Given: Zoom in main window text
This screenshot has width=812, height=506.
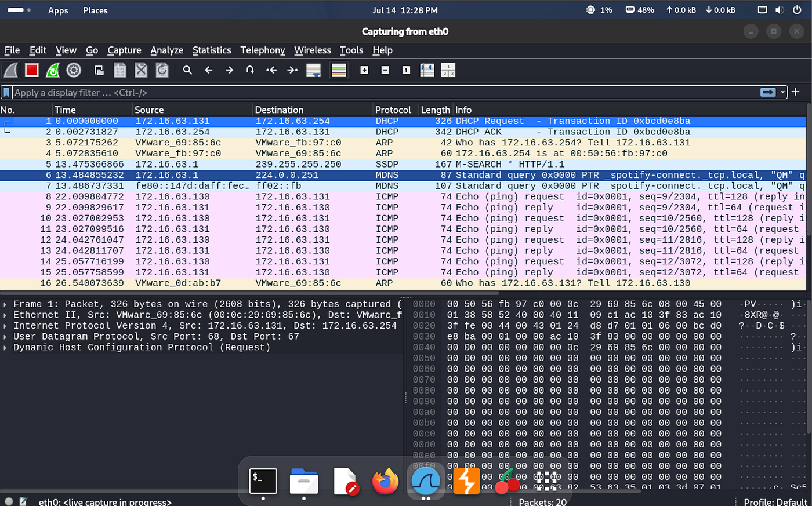Looking at the screenshot, I should click(x=364, y=70).
